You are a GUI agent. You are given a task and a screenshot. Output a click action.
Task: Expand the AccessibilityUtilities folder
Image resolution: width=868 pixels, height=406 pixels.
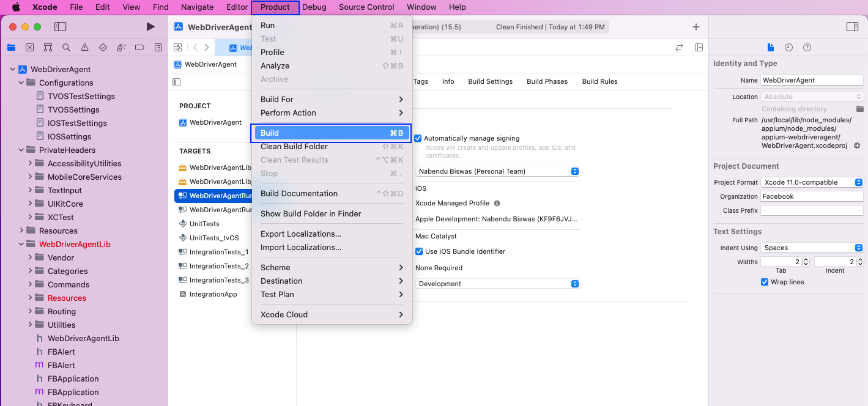coord(30,163)
